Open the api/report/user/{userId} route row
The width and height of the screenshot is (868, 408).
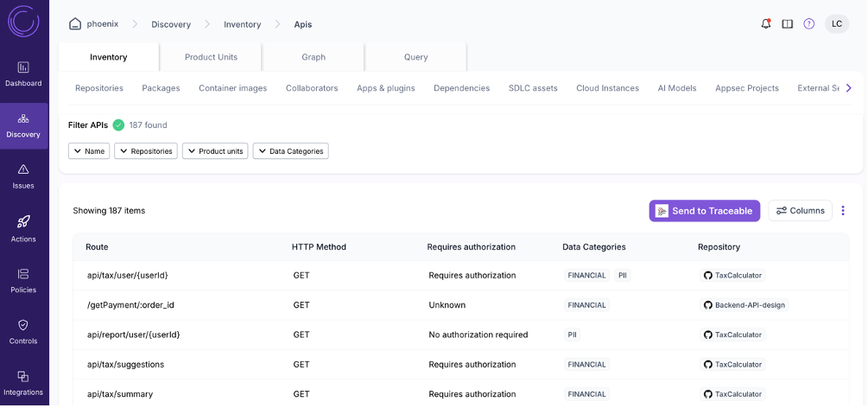pyautogui.click(x=461, y=335)
